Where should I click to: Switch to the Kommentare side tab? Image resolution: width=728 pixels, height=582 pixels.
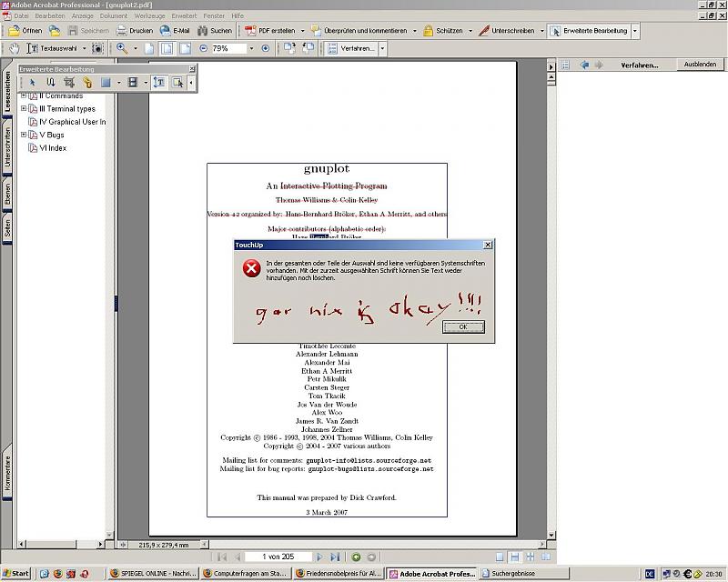click(7, 473)
